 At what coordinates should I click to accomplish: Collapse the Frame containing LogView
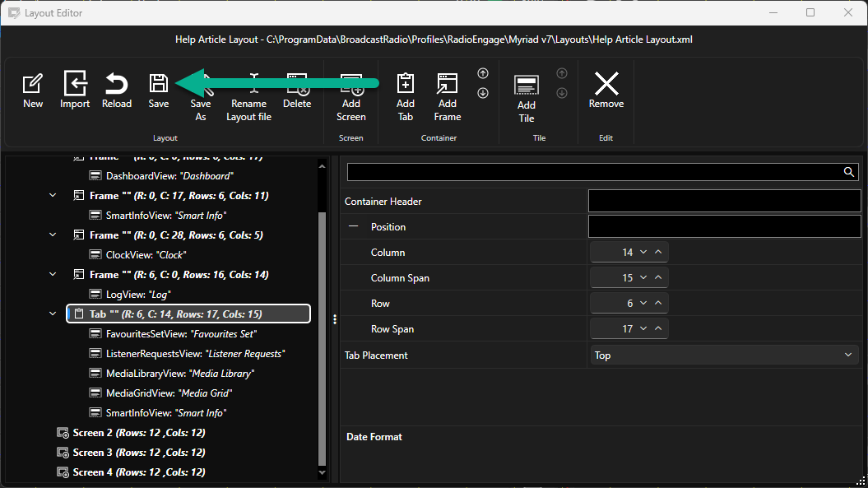click(53, 274)
